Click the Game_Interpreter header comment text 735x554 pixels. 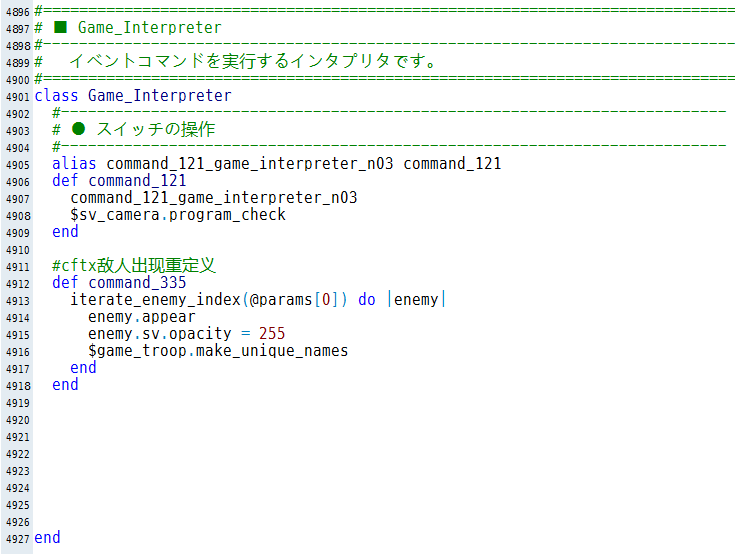coord(150,28)
